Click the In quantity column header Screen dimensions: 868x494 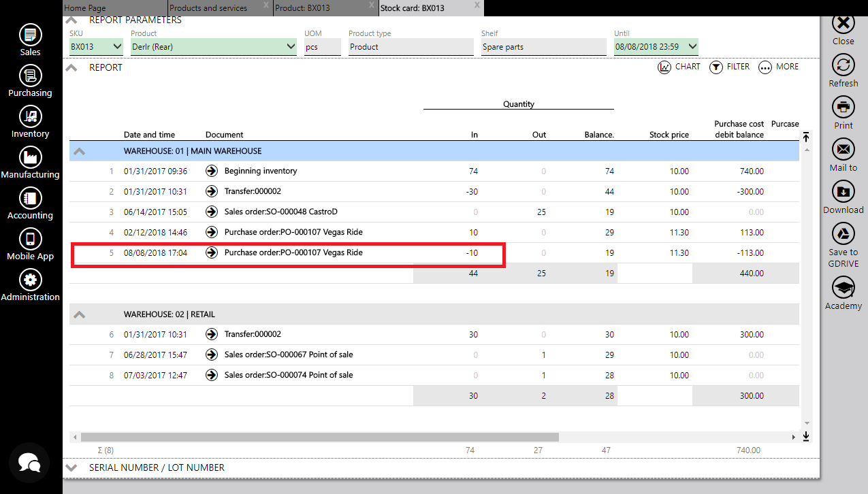[475, 135]
